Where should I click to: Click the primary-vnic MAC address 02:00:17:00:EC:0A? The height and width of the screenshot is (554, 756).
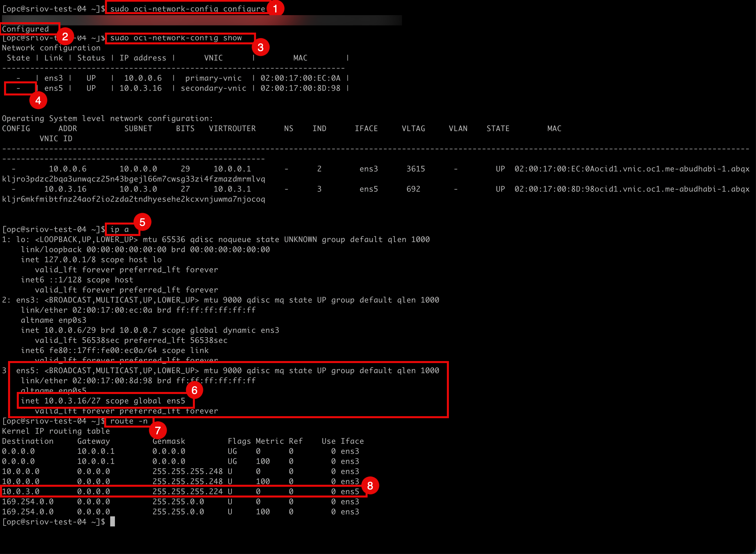(300, 78)
